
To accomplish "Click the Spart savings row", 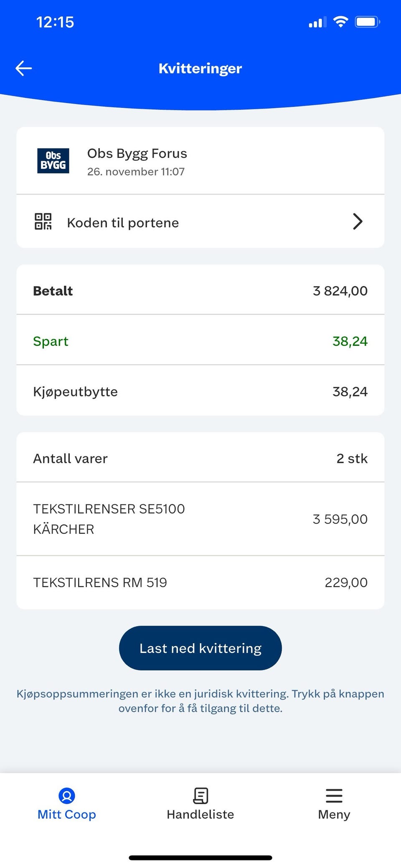I will (x=200, y=341).
